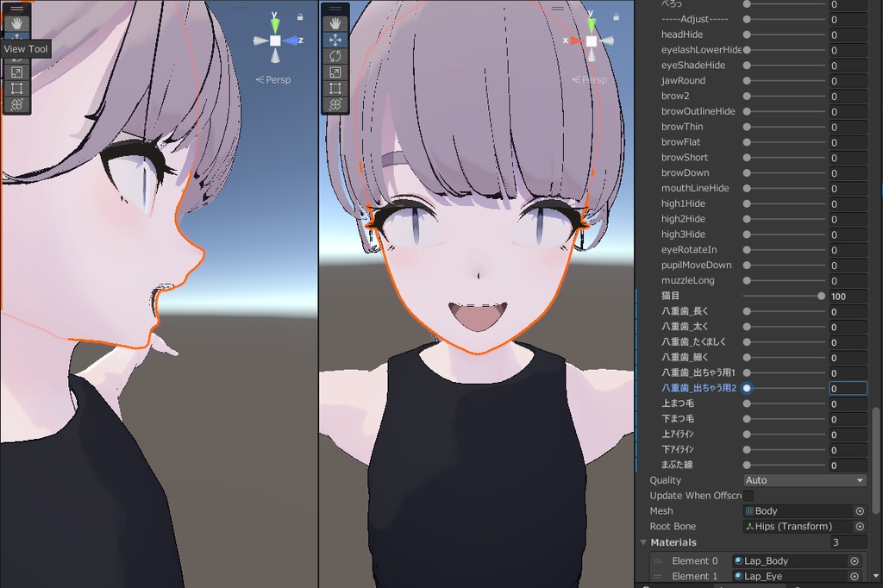883x588 pixels.
Task: Focus the 八重歯_出ちゃう用2 value field
Action: click(848, 389)
